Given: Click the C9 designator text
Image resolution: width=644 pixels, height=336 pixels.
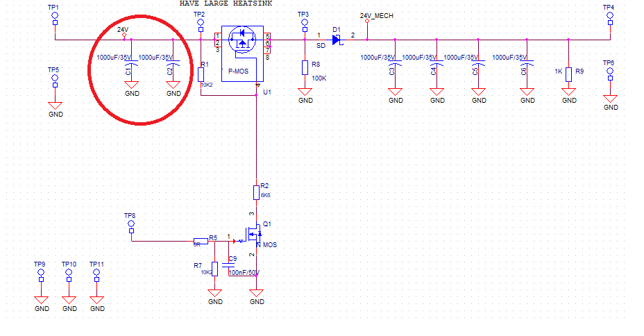Looking at the screenshot, I should pyautogui.click(x=232, y=259).
